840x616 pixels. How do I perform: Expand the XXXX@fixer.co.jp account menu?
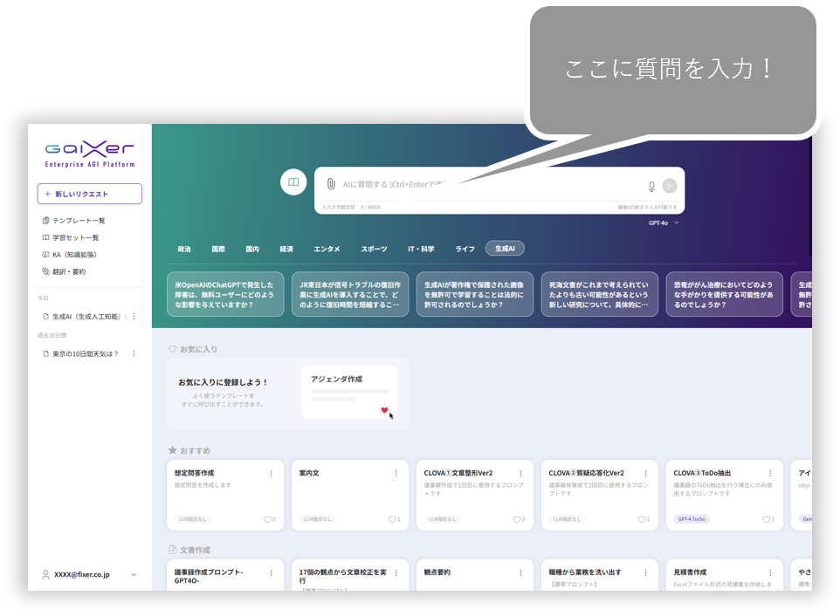pos(134,575)
